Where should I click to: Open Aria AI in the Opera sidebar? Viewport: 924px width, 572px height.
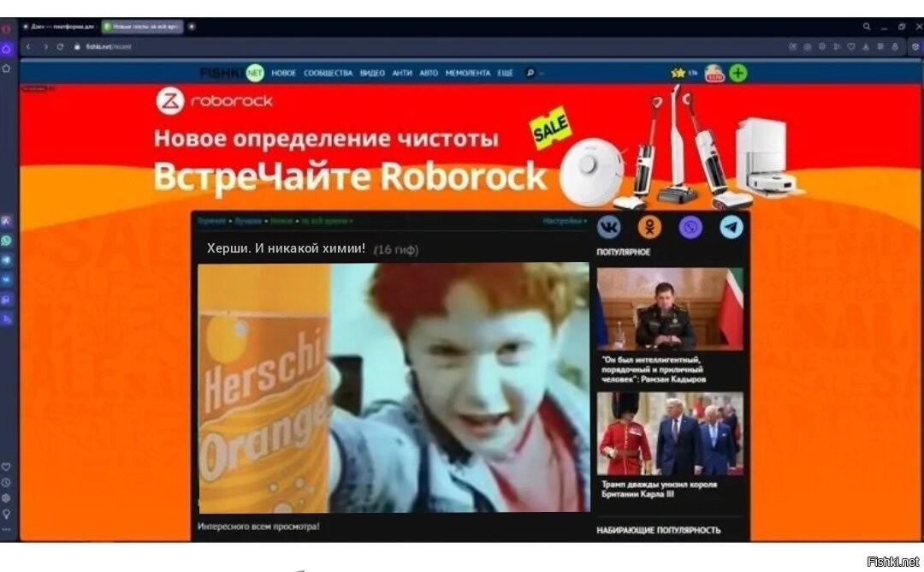(7, 221)
